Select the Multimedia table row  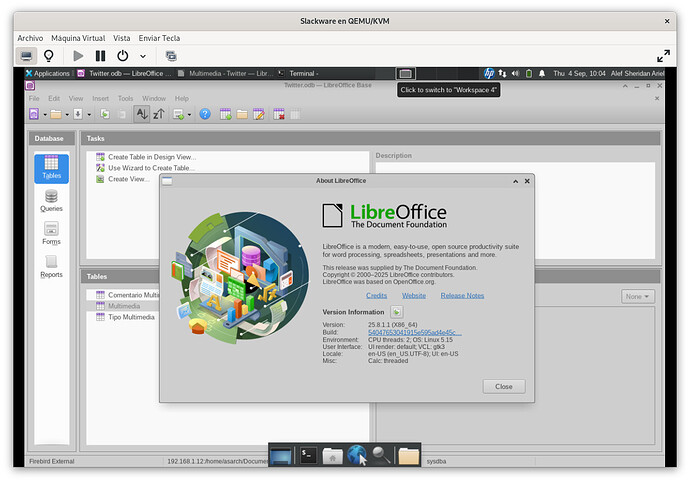(x=123, y=306)
